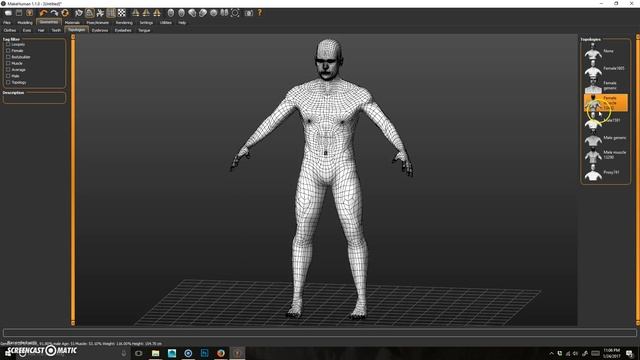The image size is (640, 360).
Task: Select the Male1591 topology
Action: [x=606, y=120]
